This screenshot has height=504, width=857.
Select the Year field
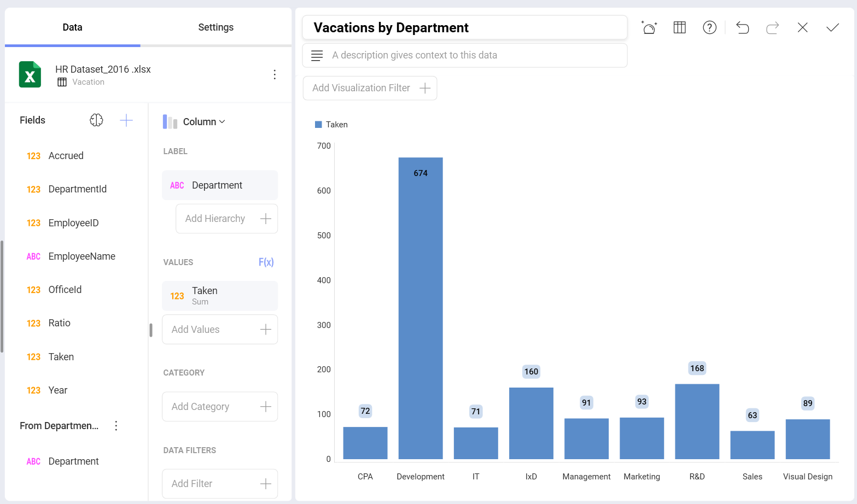coord(47,390)
